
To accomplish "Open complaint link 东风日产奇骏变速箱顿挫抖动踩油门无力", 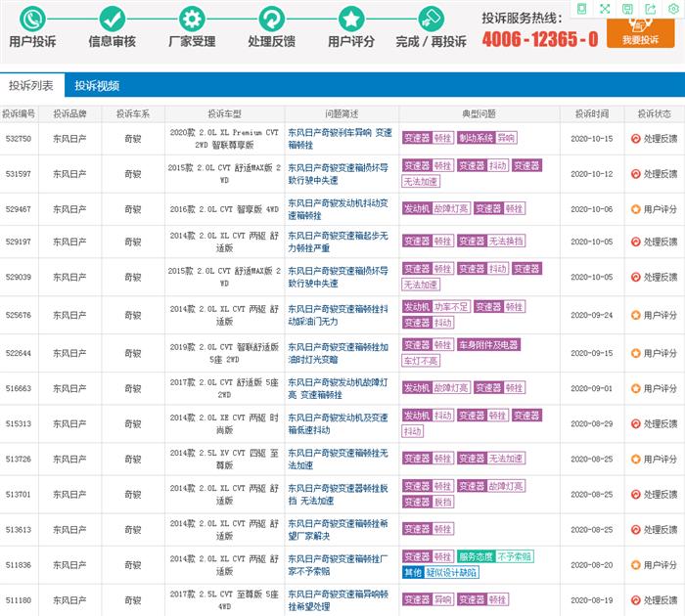I will point(339,315).
